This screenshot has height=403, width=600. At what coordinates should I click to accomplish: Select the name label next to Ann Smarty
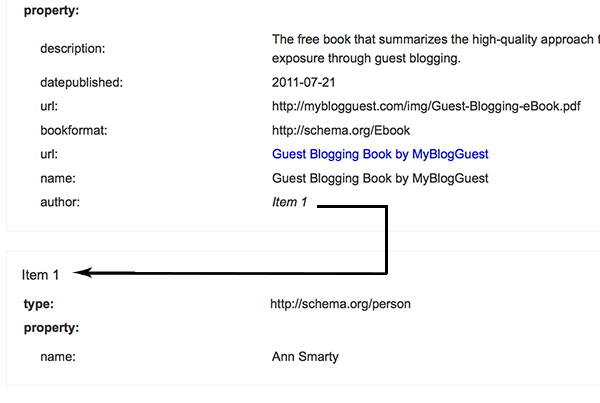[58, 357]
